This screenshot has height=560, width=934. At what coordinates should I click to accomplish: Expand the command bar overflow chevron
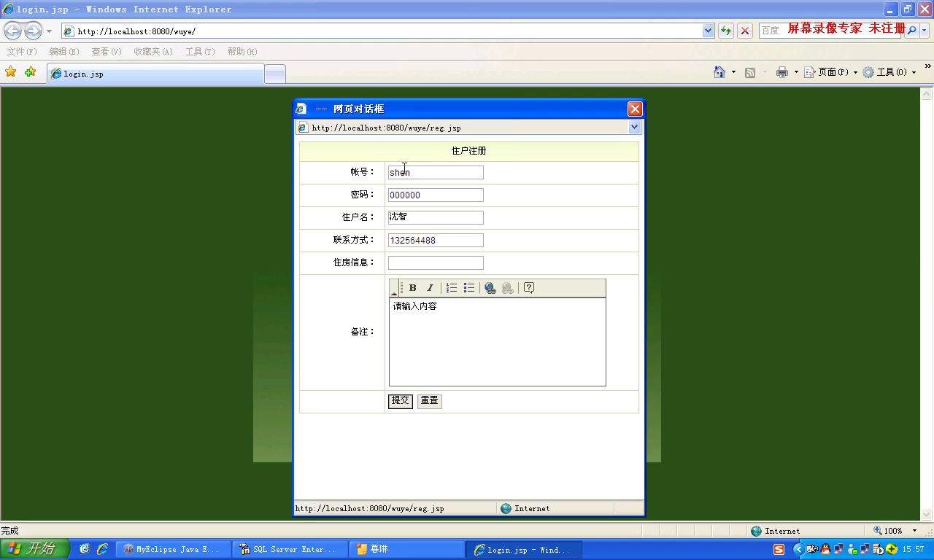point(928,67)
